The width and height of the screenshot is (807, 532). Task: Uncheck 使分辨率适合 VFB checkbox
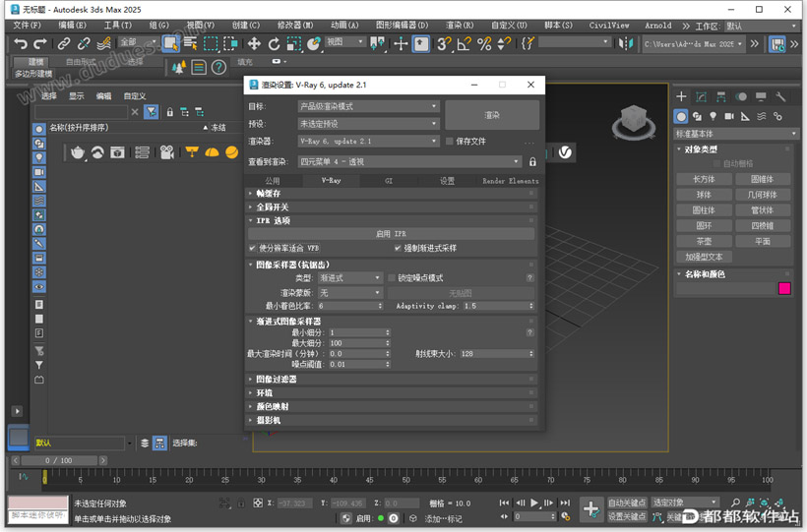click(252, 248)
